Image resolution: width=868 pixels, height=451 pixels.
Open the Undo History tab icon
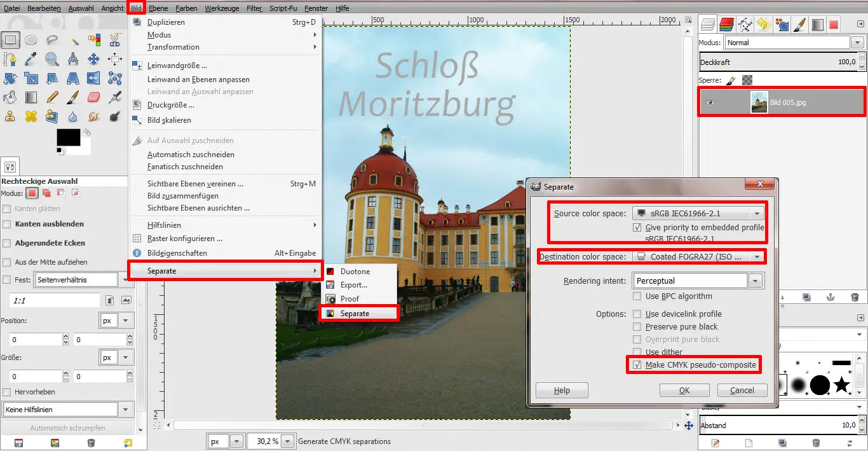point(763,25)
